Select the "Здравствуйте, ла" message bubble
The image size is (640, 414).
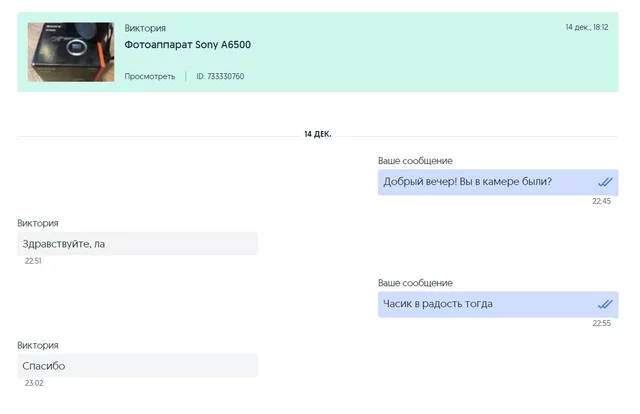pyautogui.click(x=137, y=244)
